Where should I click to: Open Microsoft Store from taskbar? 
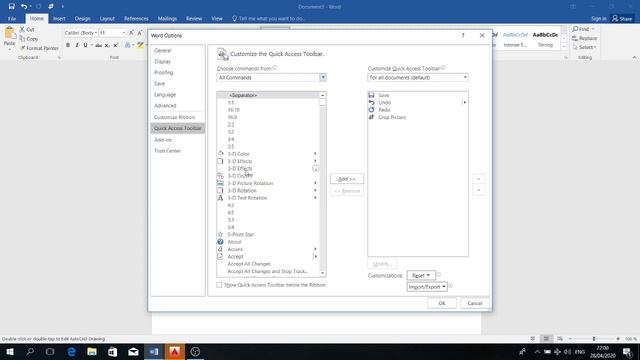pos(112,351)
